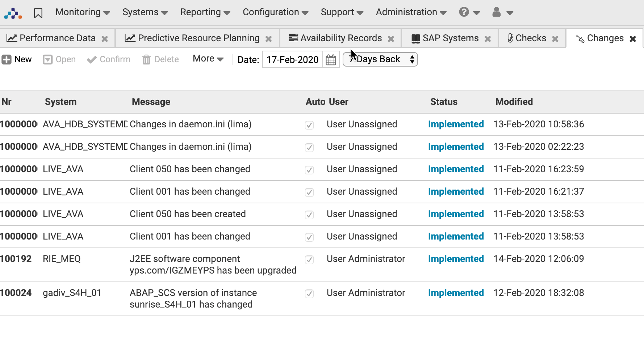644x364 pixels.
Task: Close the Predictive Resource Planning tab
Action: coord(268,39)
